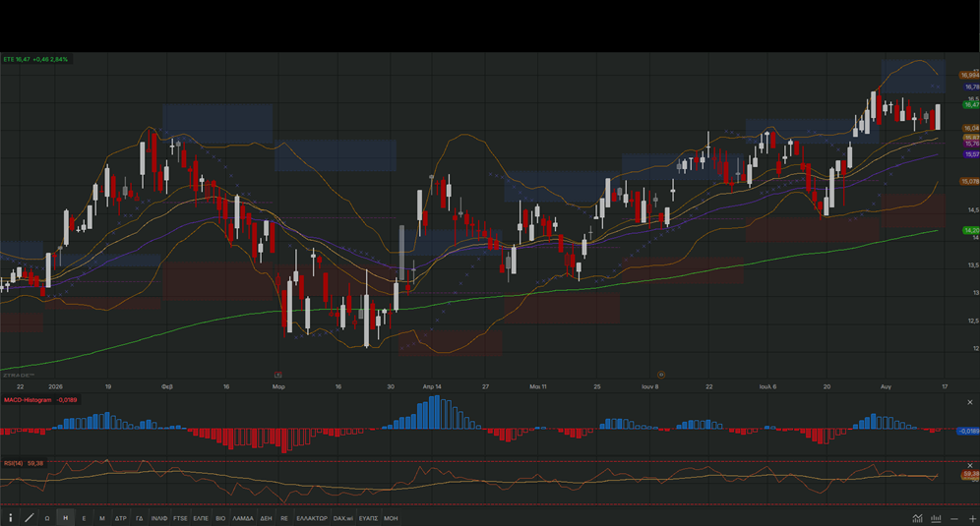The height and width of the screenshot is (526, 980).
Task: Open the indicators chart icon
Action: (917, 518)
